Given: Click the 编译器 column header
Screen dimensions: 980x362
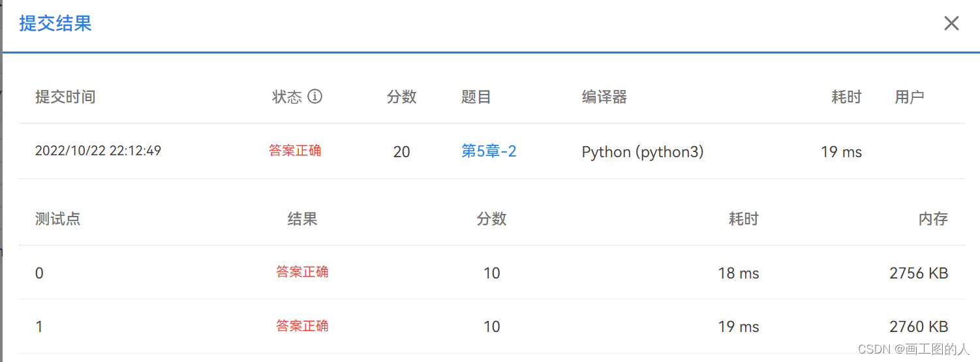Looking at the screenshot, I should (x=605, y=97).
